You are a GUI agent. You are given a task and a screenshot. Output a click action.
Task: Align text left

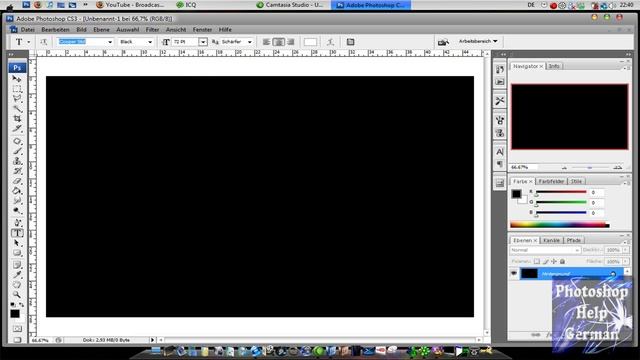pos(267,42)
